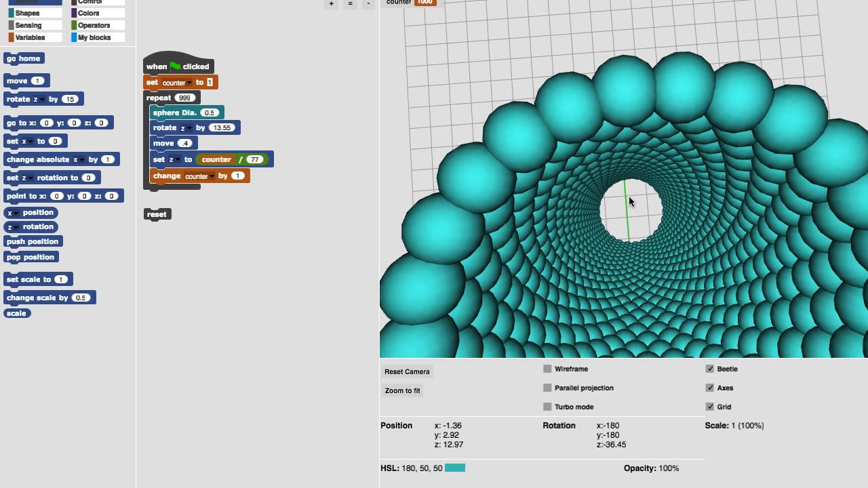Image resolution: width=868 pixels, height=488 pixels.
Task: Enable the Wireframe checkbox
Action: (x=547, y=369)
